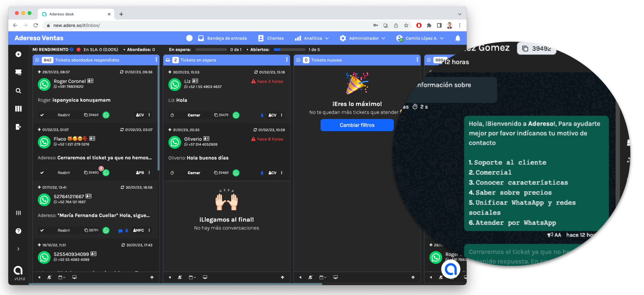
Task: Toggle the resolved checkmark on Roger Coronel's ticket
Action: (42, 115)
